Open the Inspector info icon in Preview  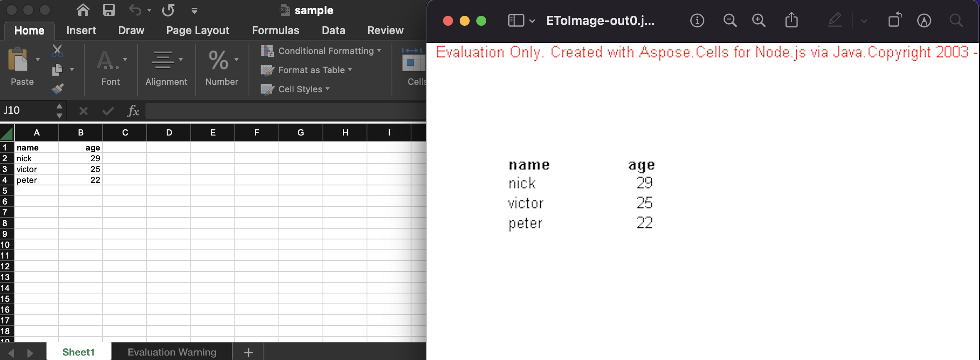[x=697, y=20]
